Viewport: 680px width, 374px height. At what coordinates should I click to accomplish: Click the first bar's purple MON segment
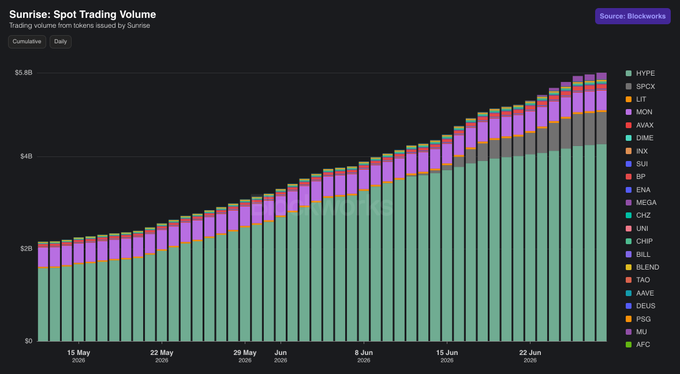(43, 257)
